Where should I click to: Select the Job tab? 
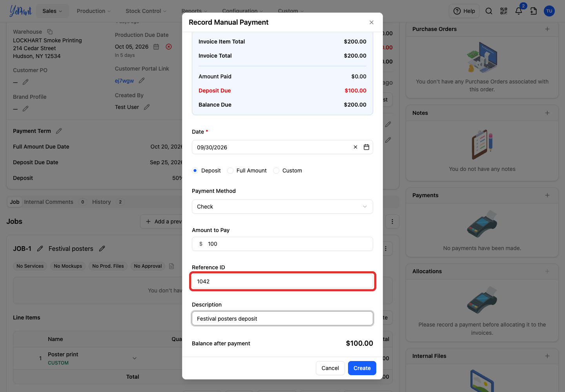tap(15, 202)
